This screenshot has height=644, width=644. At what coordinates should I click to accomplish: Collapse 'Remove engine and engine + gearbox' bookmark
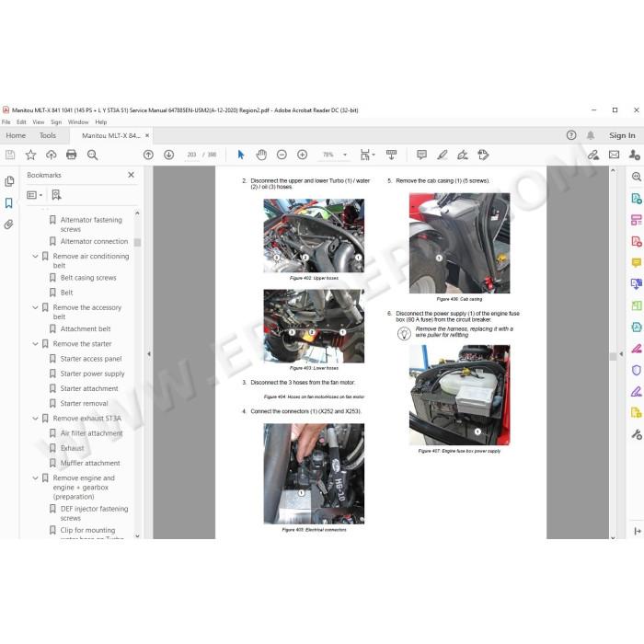[x=35, y=478]
